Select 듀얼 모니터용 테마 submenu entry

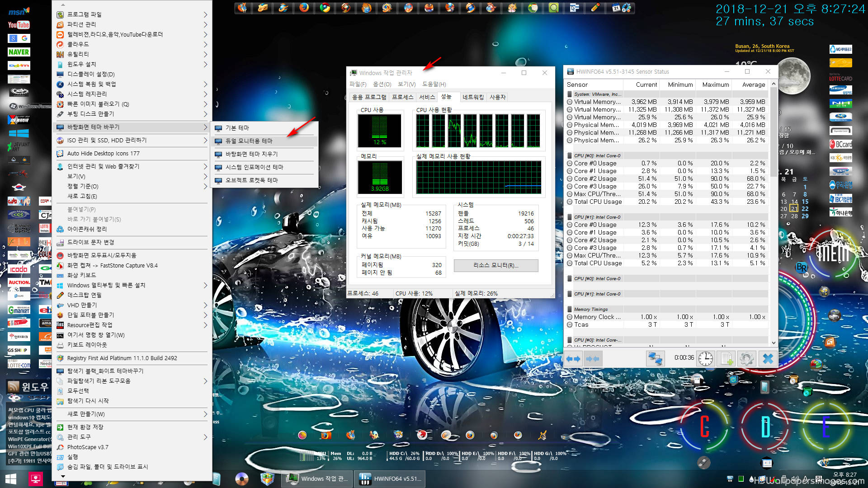click(264, 141)
